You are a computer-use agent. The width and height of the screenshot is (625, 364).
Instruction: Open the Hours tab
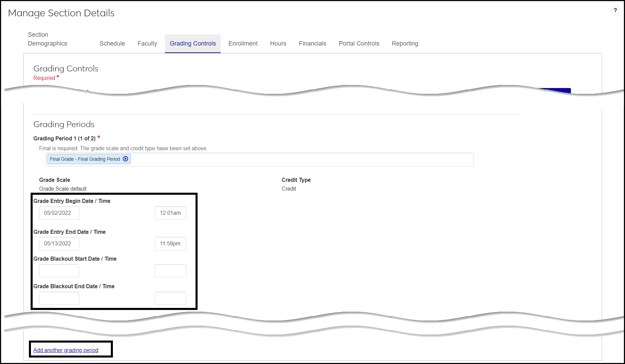click(278, 44)
